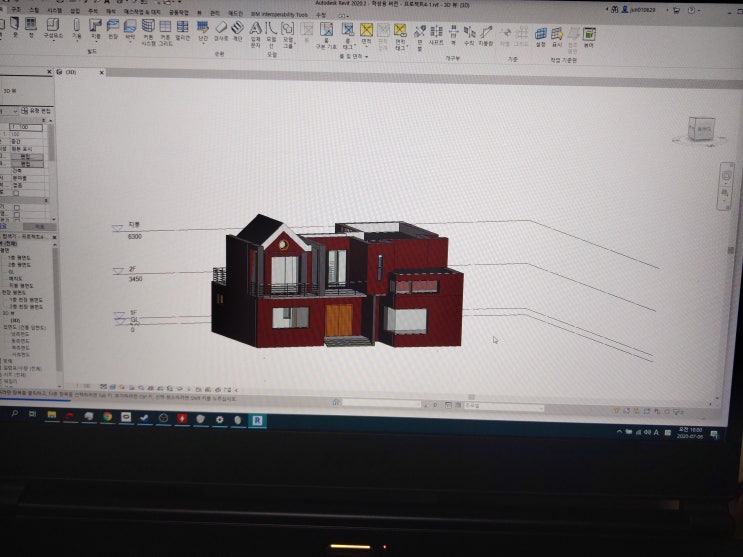Click Revit icon on Windows taskbar
Viewport: 743px width, 557px height.
(x=257, y=420)
